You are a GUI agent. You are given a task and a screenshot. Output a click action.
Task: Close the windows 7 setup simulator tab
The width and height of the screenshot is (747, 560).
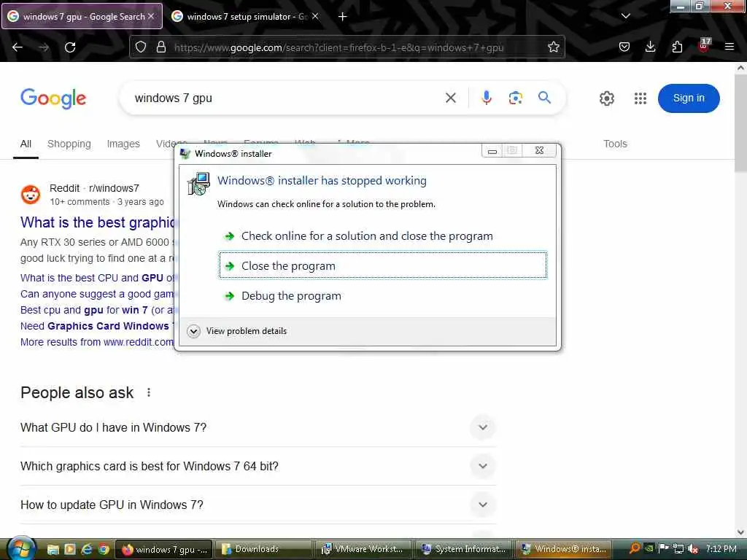tap(315, 16)
